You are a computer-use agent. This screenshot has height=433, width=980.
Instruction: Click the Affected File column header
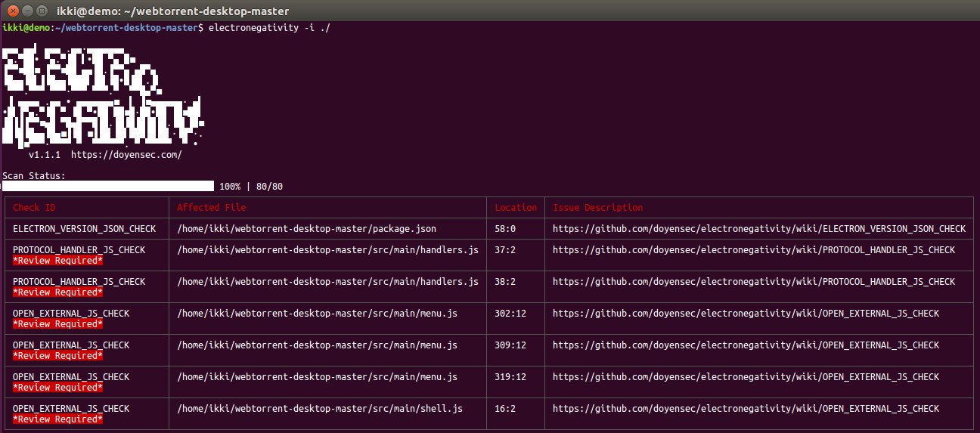point(211,208)
